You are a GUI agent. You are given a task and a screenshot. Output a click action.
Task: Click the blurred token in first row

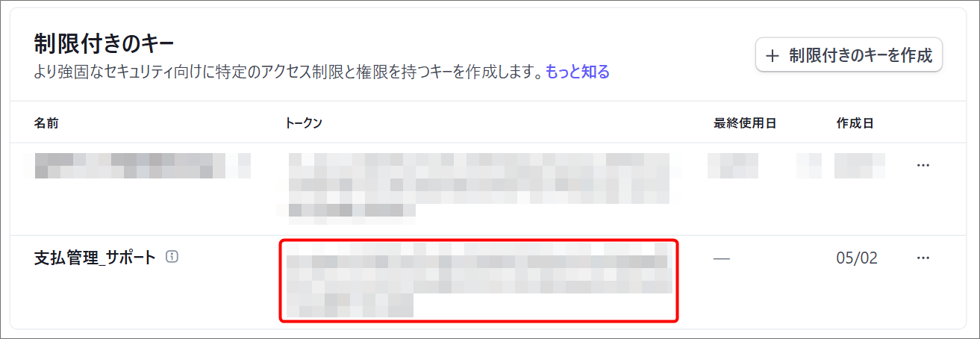coord(478,188)
